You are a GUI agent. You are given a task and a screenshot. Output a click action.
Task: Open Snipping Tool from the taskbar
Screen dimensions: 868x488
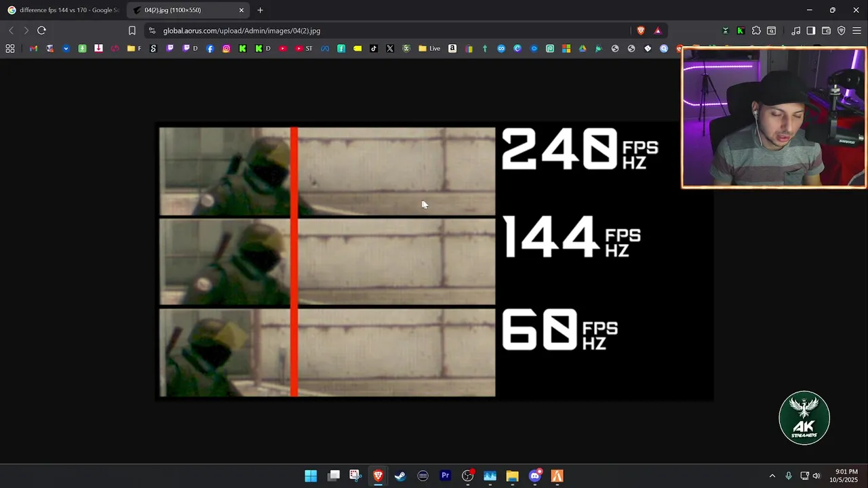point(355,476)
